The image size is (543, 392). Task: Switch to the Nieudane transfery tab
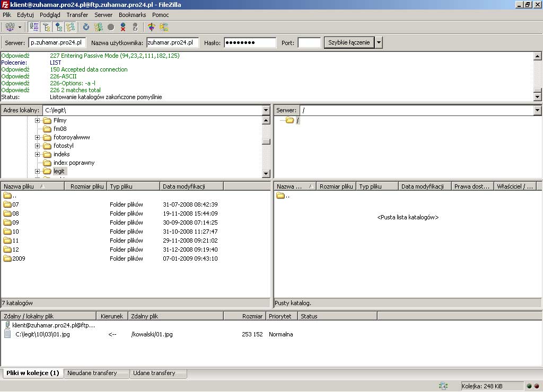(x=92, y=373)
